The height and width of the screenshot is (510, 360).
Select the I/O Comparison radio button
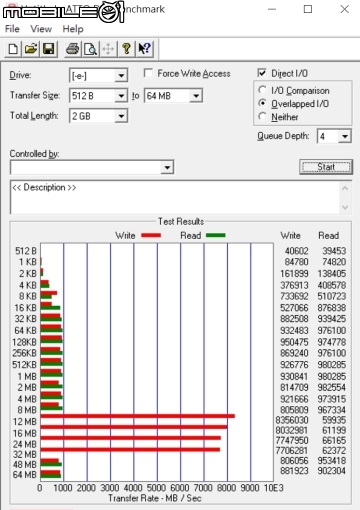[263, 90]
